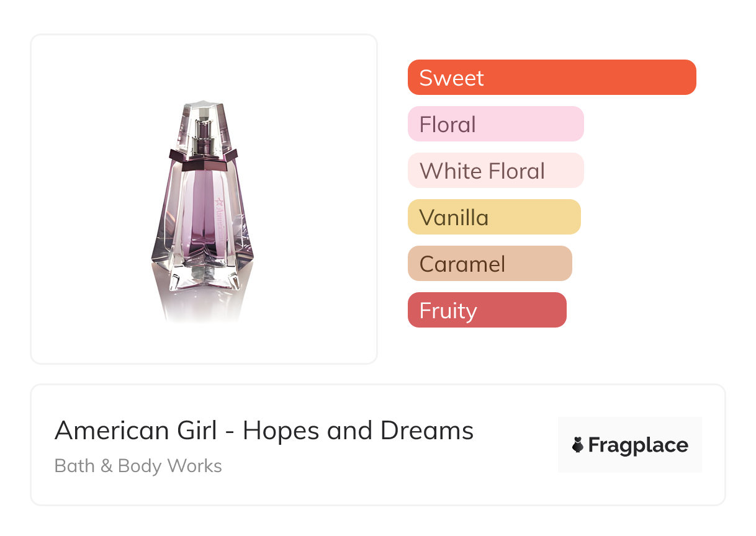Open the American Girl - Hopes and Dreams title
The image size is (756, 536).
(x=264, y=431)
